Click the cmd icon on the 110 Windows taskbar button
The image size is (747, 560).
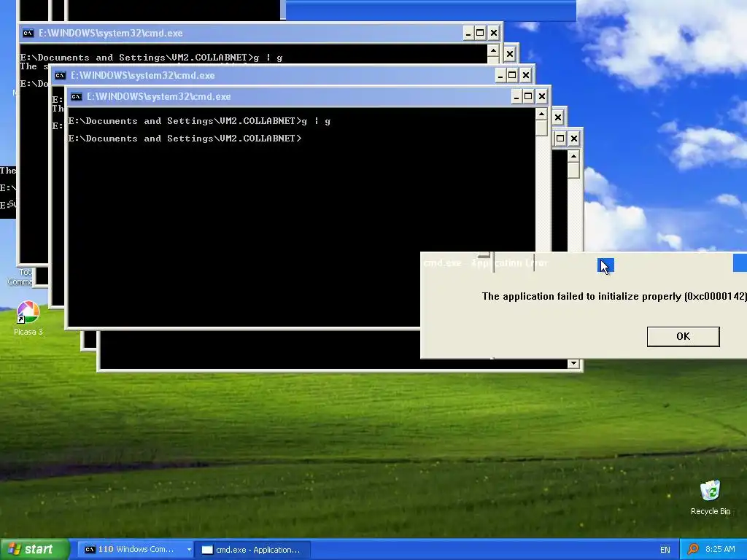click(x=90, y=550)
